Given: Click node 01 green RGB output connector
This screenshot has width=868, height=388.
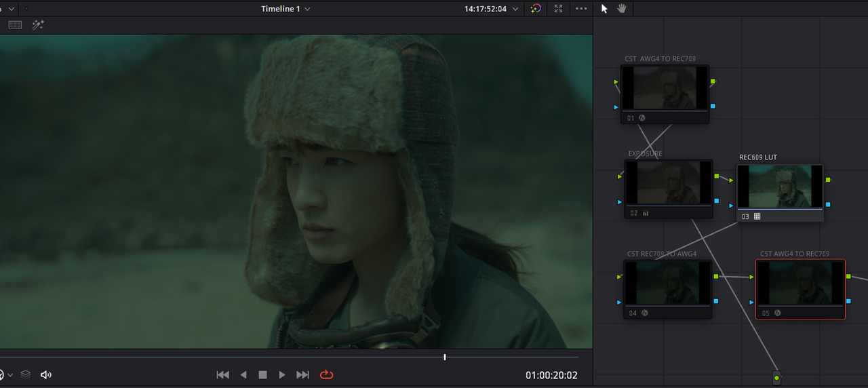Looking at the screenshot, I should [x=713, y=82].
